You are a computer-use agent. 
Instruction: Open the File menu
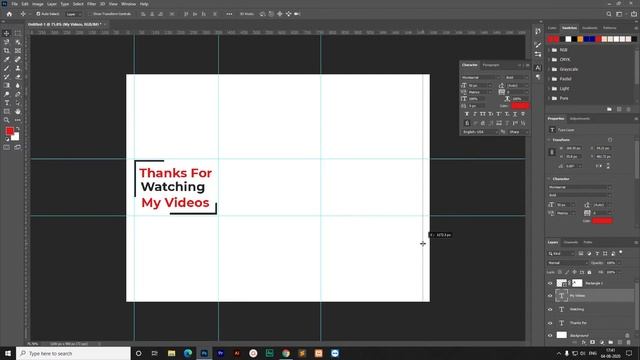point(14,4)
